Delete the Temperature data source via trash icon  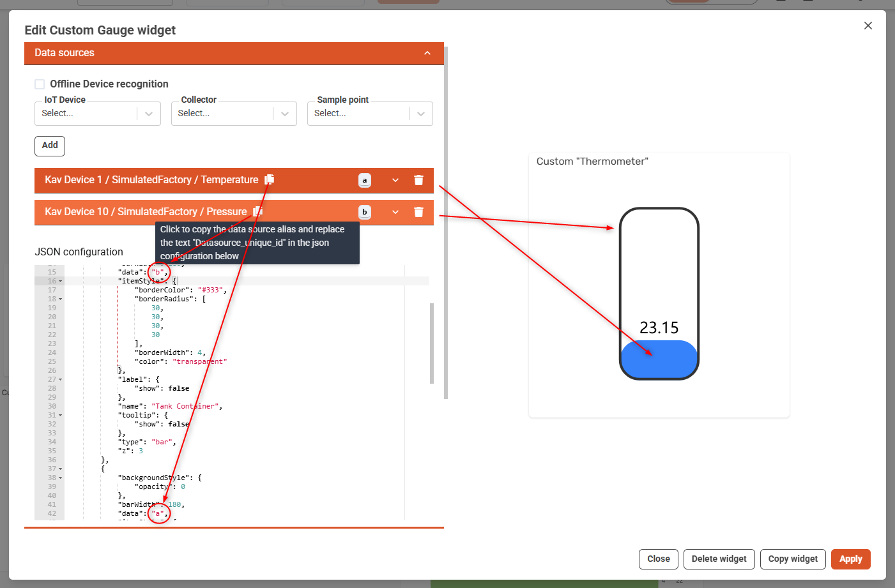[x=418, y=180]
